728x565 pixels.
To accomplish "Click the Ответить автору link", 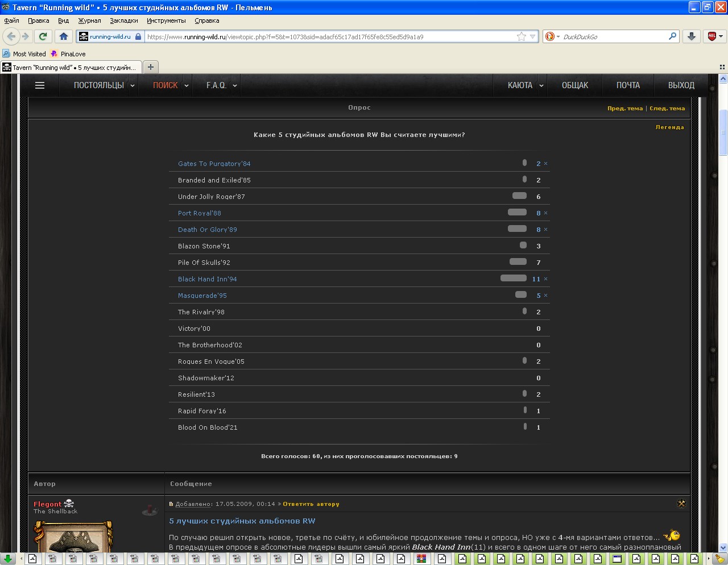I will click(x=311, y=504).
